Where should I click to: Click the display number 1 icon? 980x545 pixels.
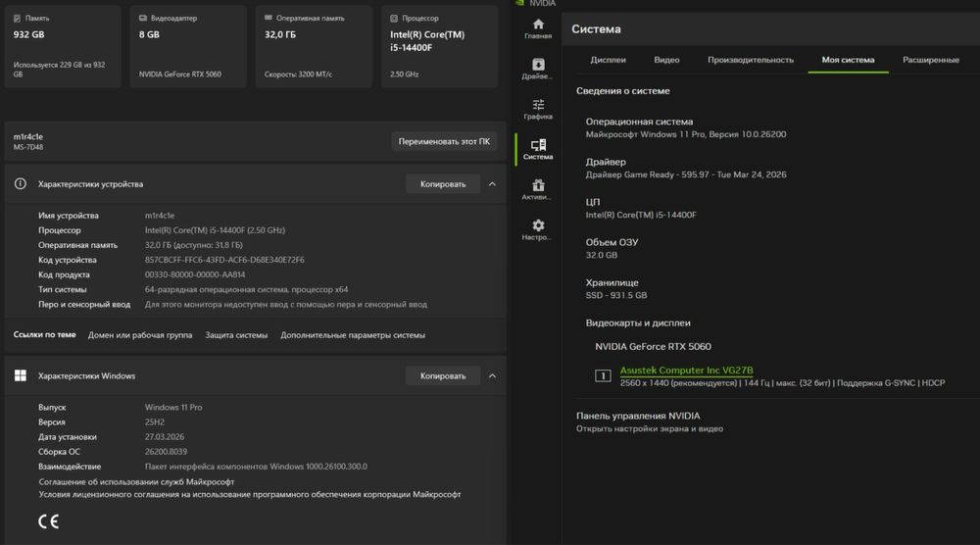coord(602,375)
